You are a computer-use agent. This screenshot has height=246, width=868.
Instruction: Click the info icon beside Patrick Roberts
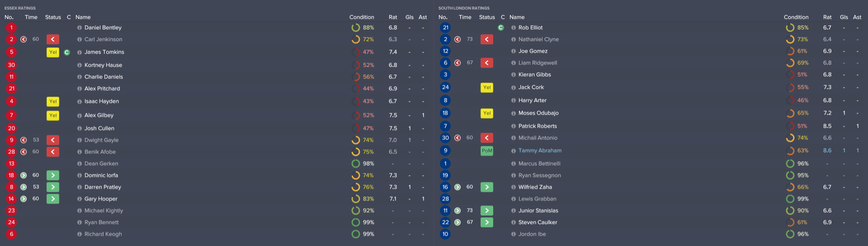pyautogui.click(x=514, y=126)
